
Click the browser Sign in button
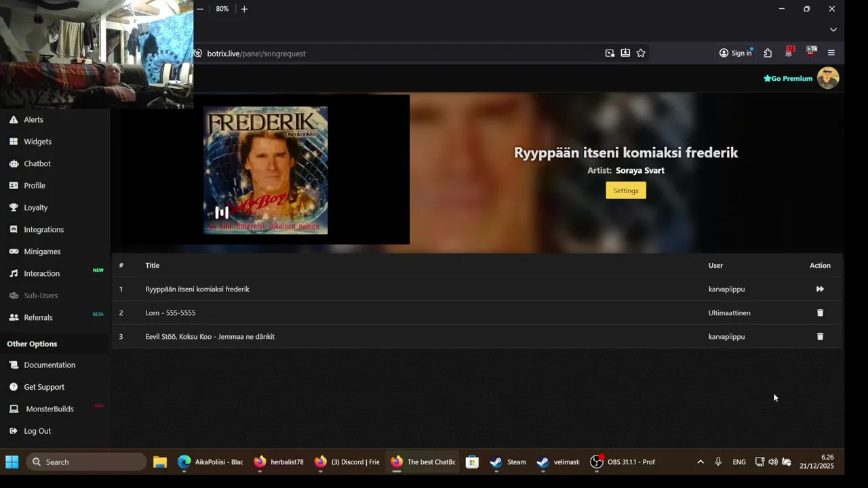[x=736, y=53]
